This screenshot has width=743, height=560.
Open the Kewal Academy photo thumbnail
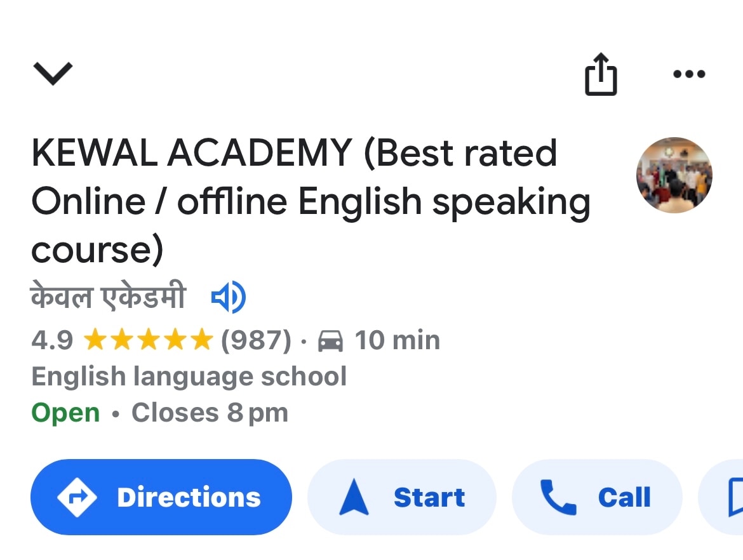[674, 175]
